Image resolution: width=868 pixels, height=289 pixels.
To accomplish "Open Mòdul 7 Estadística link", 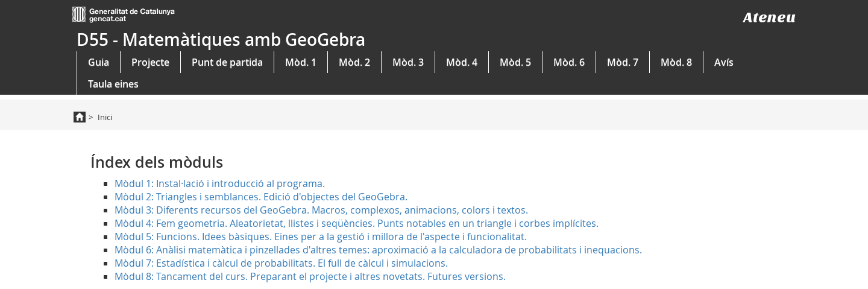I will 281,263.
